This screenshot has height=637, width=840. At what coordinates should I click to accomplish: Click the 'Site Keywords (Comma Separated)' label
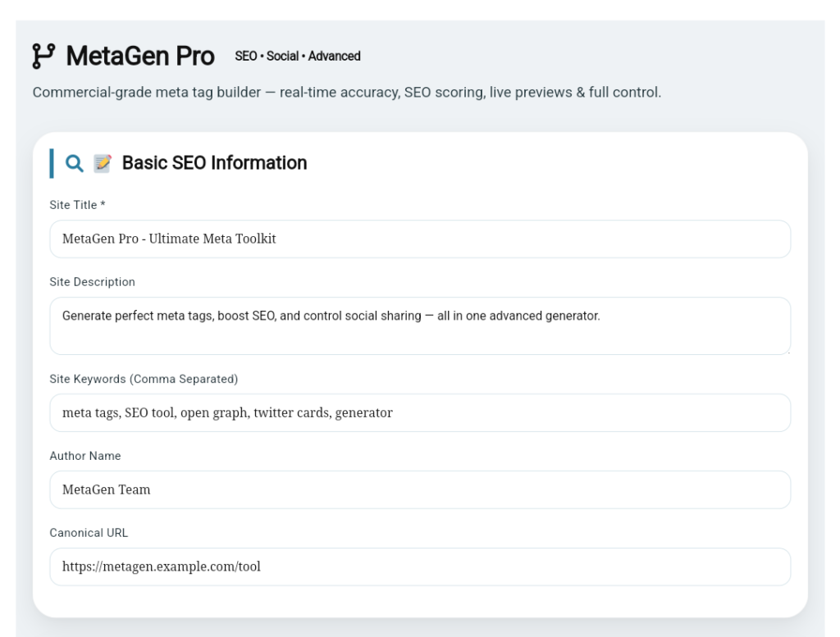[144, 379]
